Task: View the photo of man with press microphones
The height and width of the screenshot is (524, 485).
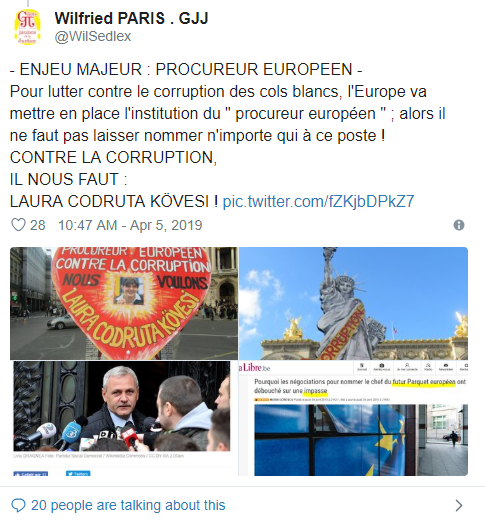Action: [122, 406]
